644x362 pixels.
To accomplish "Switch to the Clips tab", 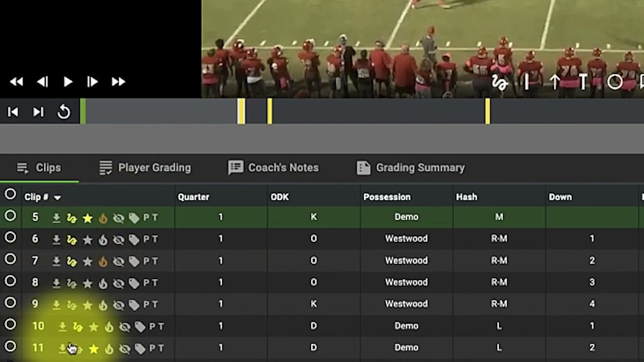I will point(39,168).
